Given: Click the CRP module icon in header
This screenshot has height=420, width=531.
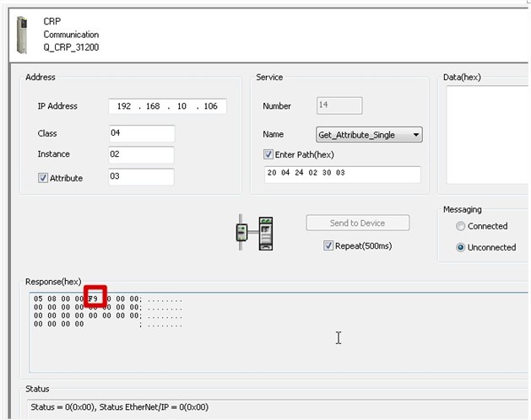Looking at the screenshot, I should [x=22, y=35].
